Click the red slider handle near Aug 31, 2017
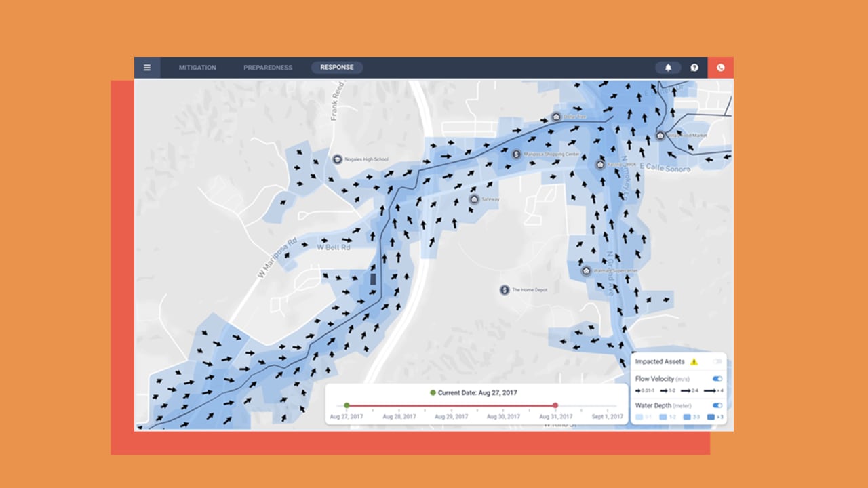Image resolution: width=868 pixels, height=488 pixels. (x=555, y=405)
